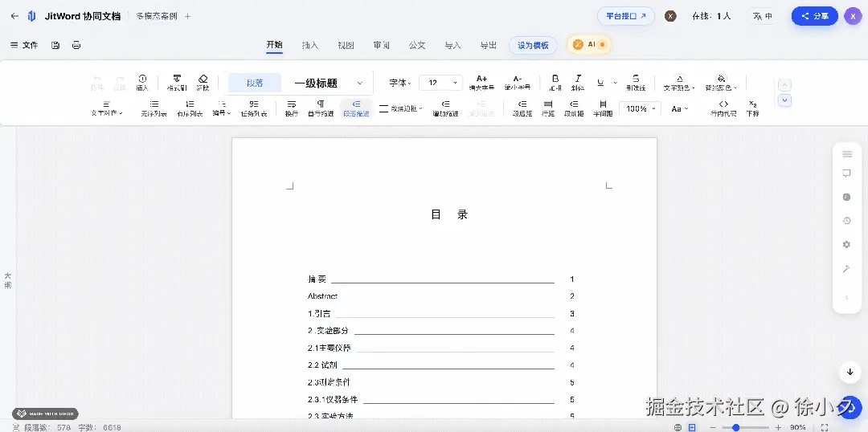Open the settings gear in right sidebar

(x=846, y=244)
